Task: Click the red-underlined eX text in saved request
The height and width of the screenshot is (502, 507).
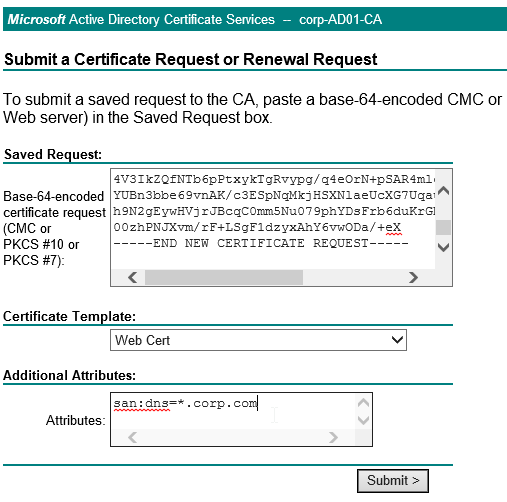Action: pyautogui.click(x=393, y=227)
